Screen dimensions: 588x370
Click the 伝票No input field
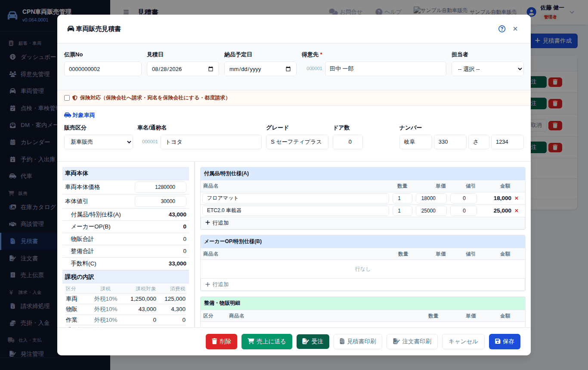click(103, 69)
